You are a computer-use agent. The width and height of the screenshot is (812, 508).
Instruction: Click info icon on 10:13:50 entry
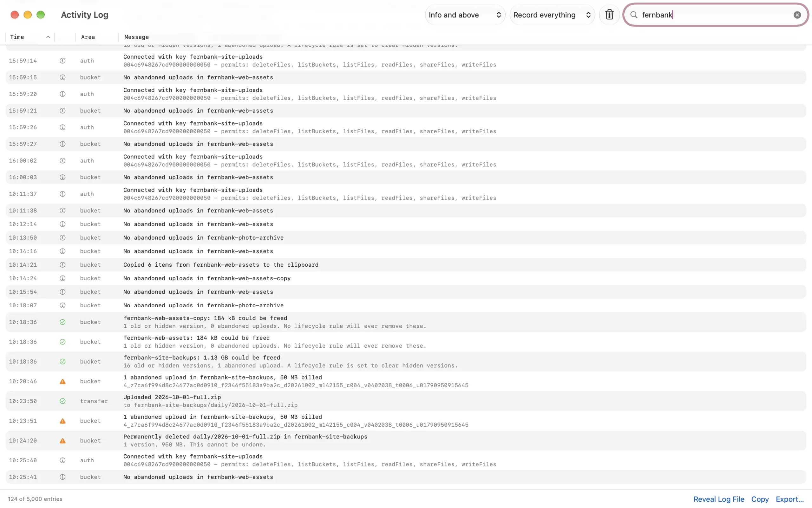pyautogui.click(x=62, y=237)
